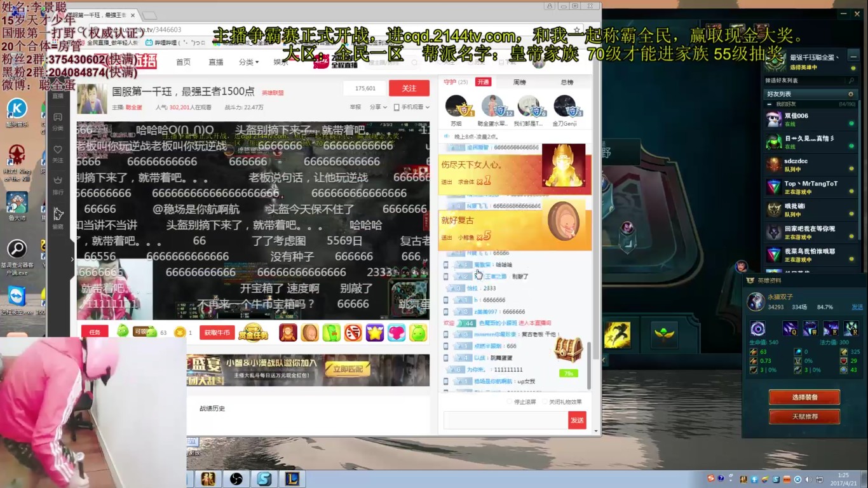
Task: Click the 天赋推荐 button
Action: 804,417
